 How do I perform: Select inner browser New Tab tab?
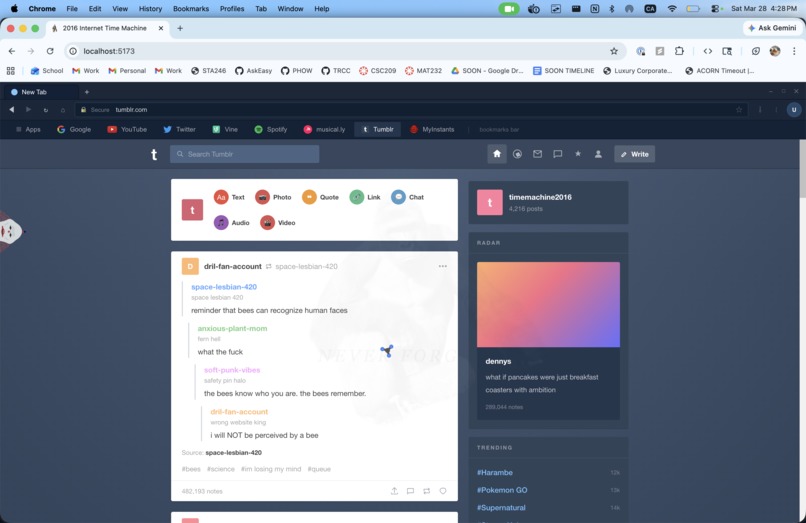pos(41,92)
